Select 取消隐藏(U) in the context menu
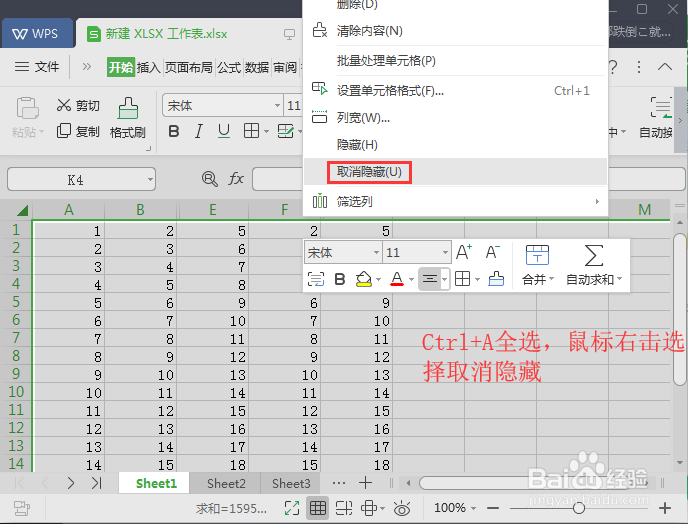The width and height of the screenshot is (688, 524). (369, 172)
